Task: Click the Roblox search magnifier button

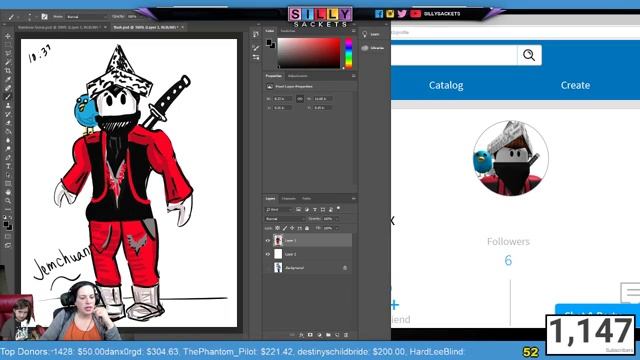Action: (x=529, y=55)
